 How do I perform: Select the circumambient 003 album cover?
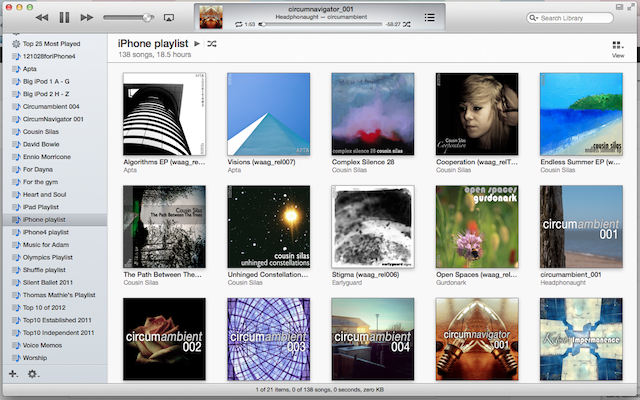pos(269,339)
